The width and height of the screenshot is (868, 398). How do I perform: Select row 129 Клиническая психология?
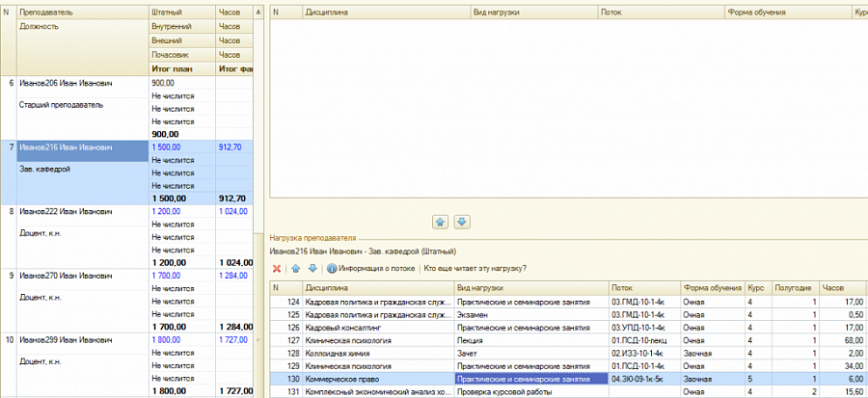coord(568,366)
